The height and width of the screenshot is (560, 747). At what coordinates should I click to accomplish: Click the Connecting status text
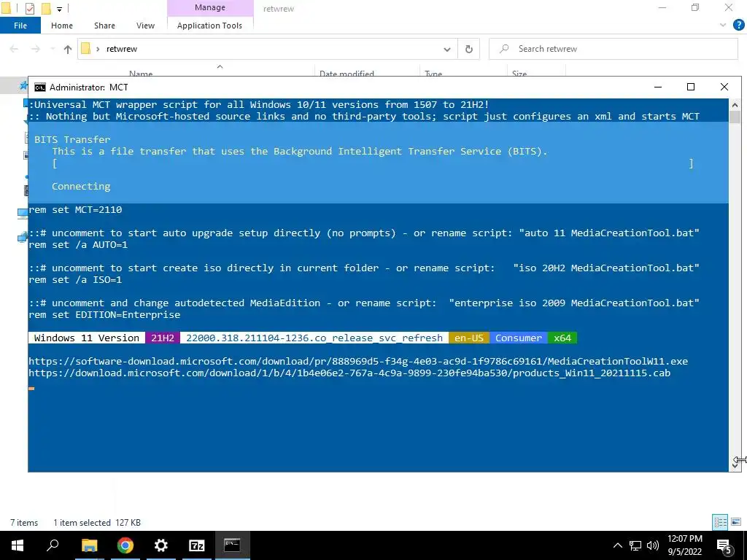[81, 187]
